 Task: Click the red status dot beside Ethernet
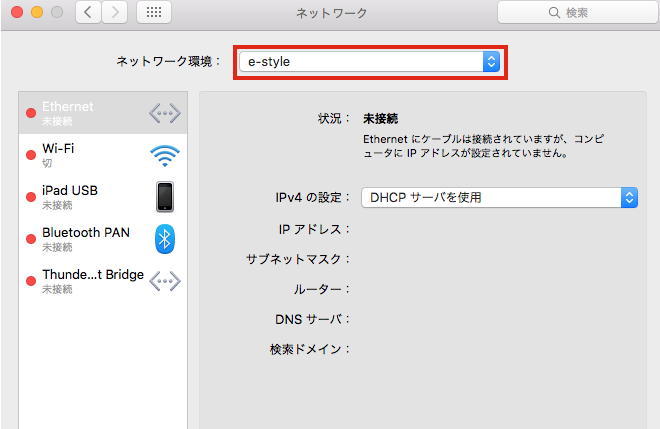pos(31,113)
